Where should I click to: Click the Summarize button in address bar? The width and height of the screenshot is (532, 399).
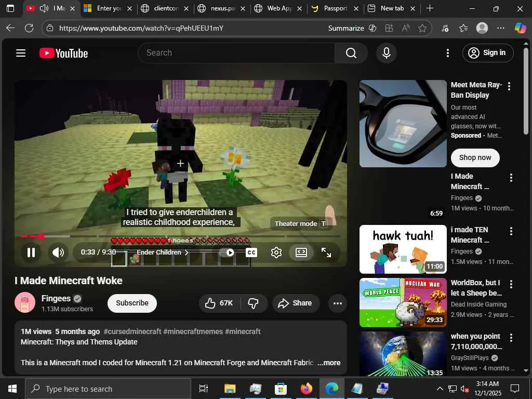pos(352,28)
